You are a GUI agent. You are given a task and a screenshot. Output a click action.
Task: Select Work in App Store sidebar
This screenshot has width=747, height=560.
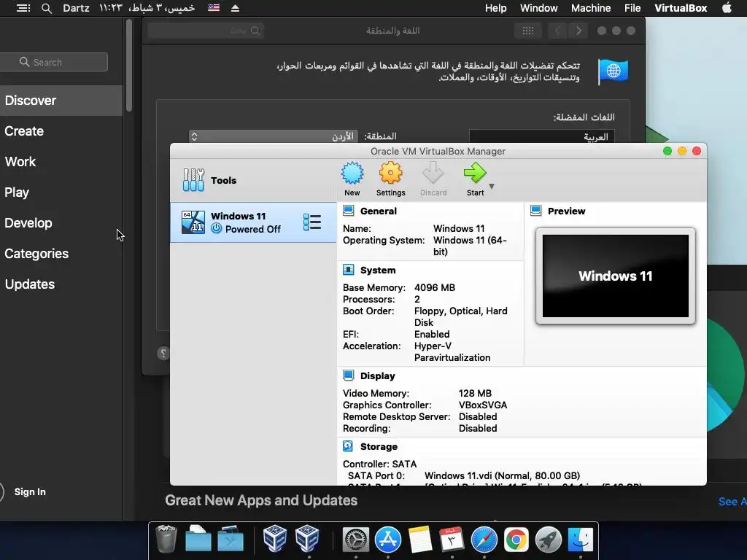[61, 161]
